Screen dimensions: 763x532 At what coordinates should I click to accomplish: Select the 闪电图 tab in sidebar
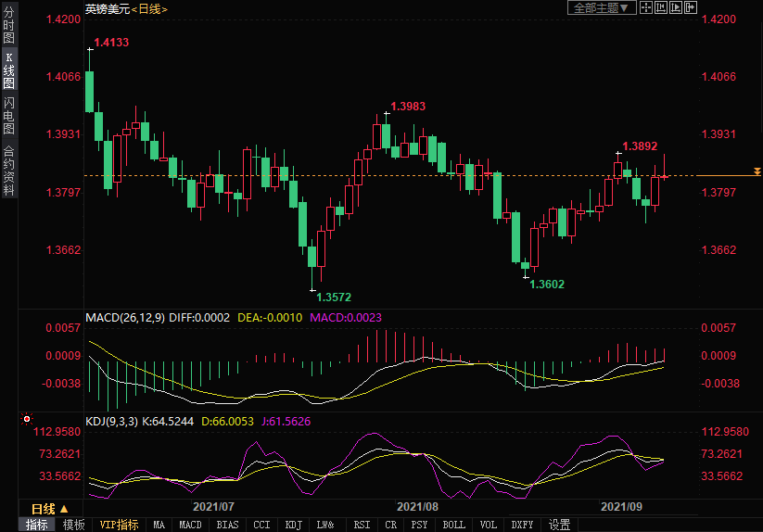click(x=8, y=115)
